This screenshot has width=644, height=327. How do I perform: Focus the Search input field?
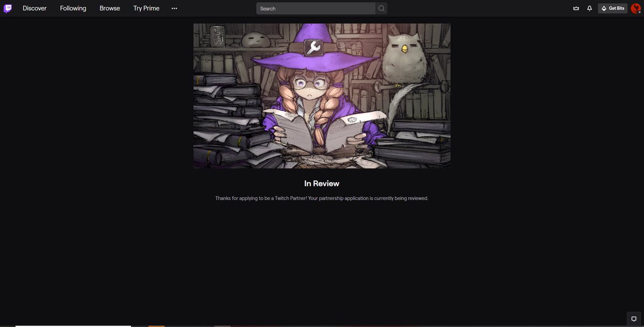[x=316, y=8]
